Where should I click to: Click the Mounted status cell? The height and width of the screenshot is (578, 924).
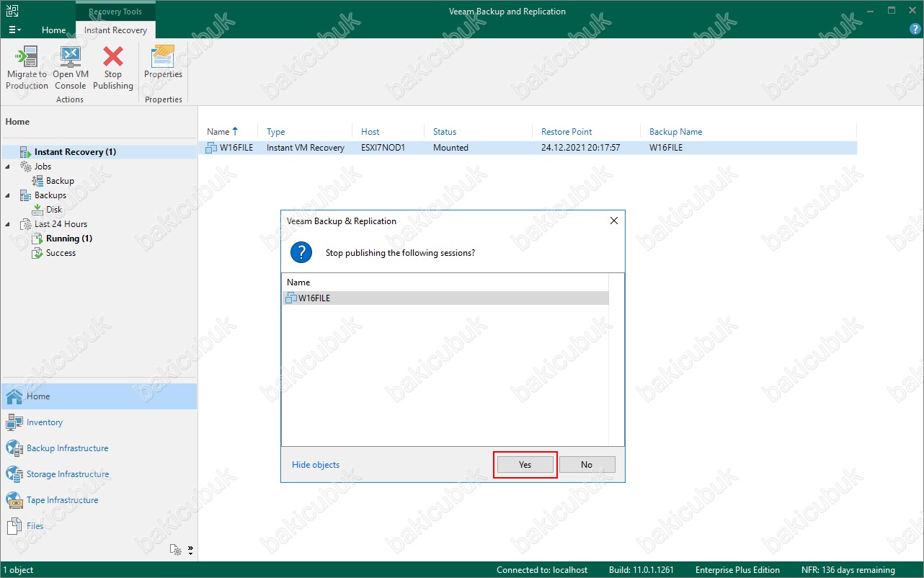click(x=450, y=148)
